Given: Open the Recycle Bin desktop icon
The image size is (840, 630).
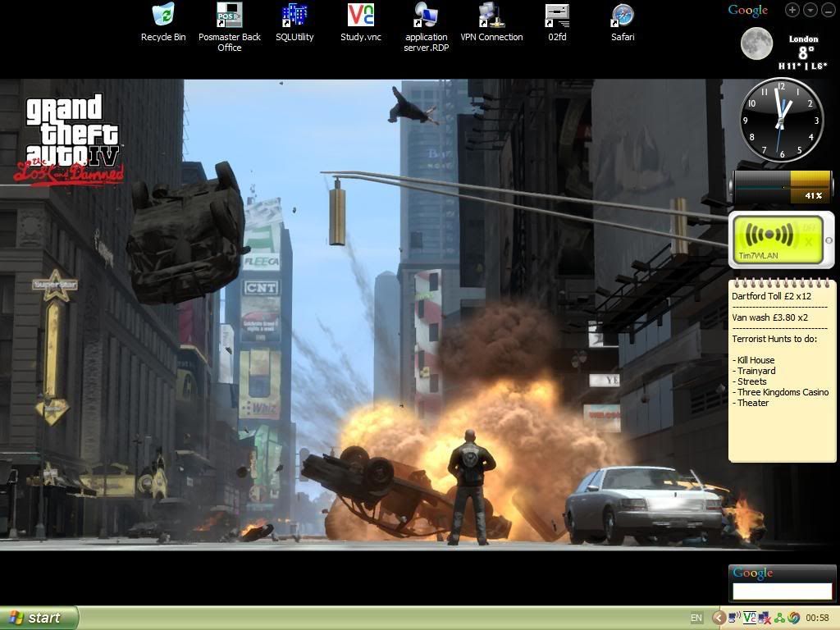Looking at the screenshot, I should (x=163, y=22).
